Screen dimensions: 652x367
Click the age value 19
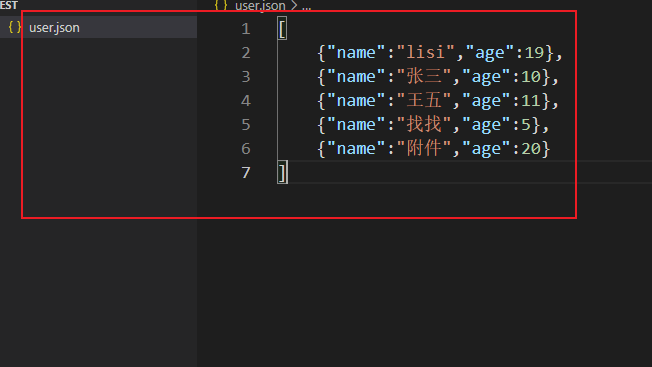coord(534,53)
